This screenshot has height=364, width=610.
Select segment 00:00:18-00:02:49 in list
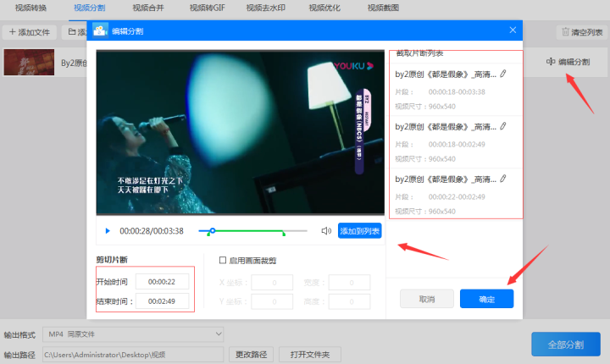[456, 142]
